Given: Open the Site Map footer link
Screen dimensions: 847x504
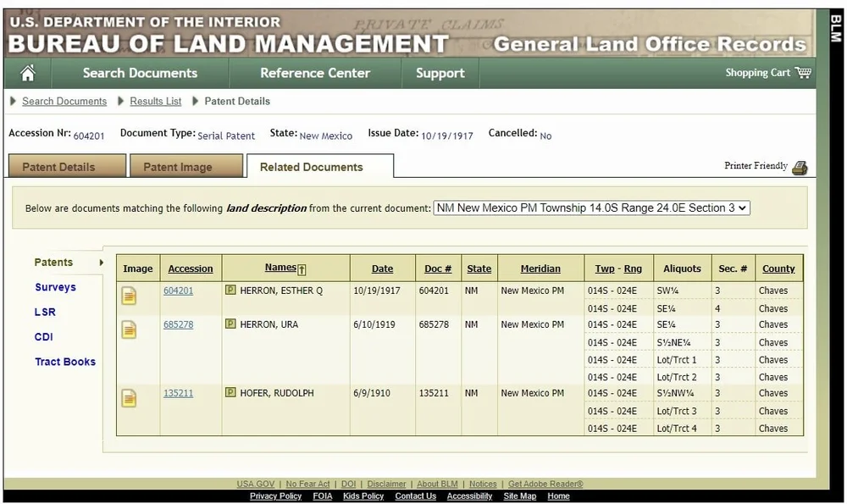Looking at the screenshot, I should tap(520, 496).
